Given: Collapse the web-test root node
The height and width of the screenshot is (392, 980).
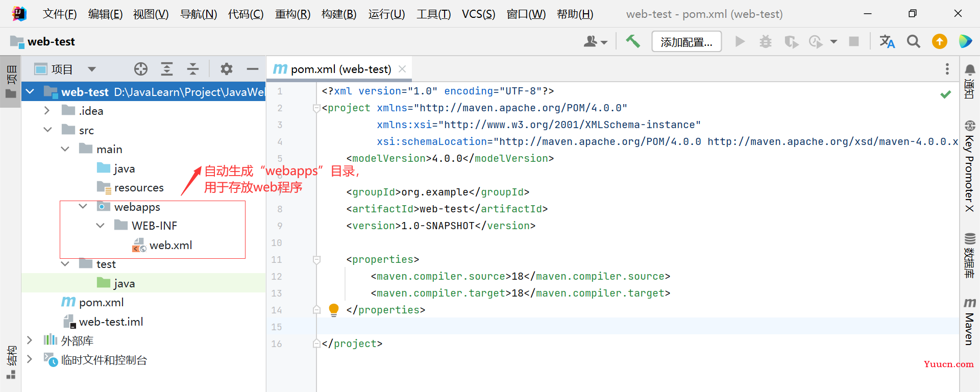Looking at the screenshot, I should click(30, 92).
